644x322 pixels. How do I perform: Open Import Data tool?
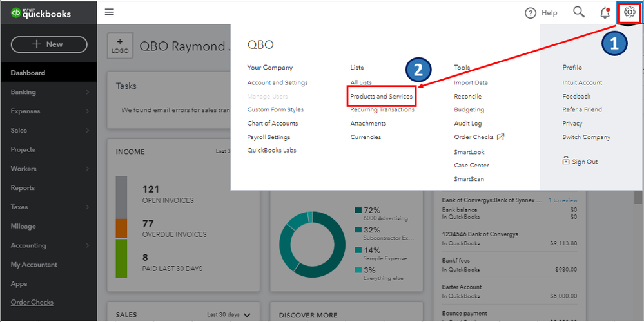tap(471, 82)
